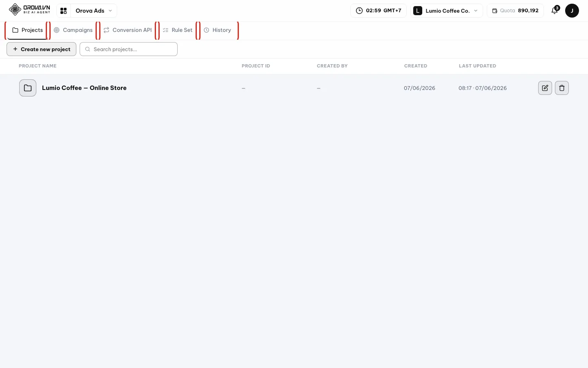The width and height of the screenshot is (588, 368).
Task: Open Lumio Coffee — Online Store project
Action: 84,88
